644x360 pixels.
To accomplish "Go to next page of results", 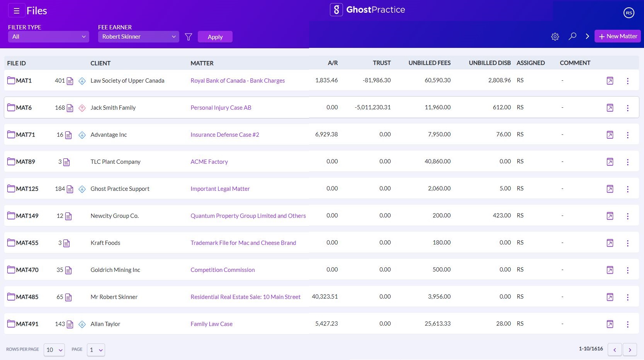I will click(630, 350).
